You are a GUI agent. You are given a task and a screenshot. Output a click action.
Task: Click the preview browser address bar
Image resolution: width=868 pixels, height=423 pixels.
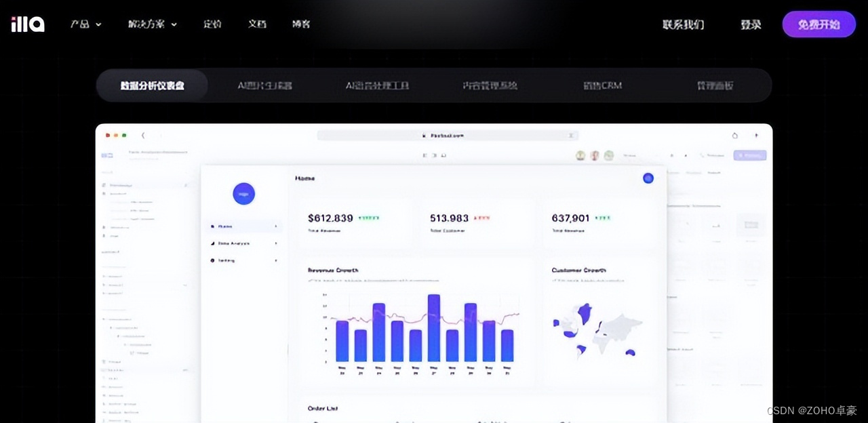pos(448,136)
